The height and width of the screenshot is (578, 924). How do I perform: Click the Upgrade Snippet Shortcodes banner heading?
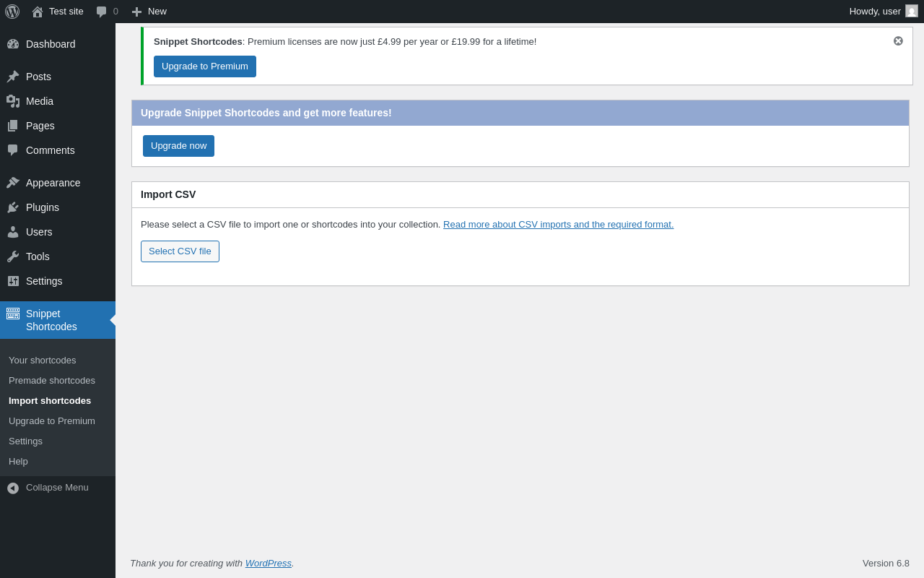click(266, 113)
